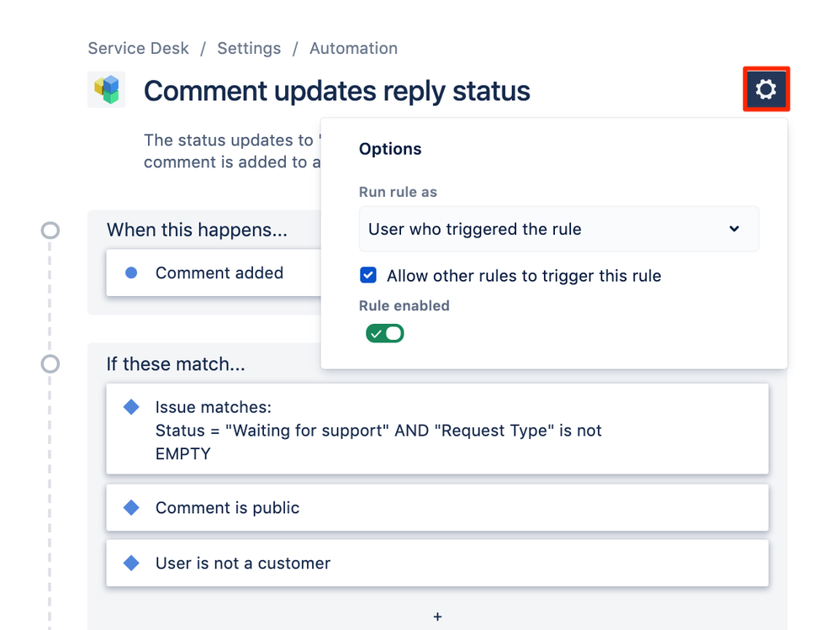The image size is (840, 630).
Task: Navigate to Settings via the breadcrumb
Action: (x=248, y=48)
